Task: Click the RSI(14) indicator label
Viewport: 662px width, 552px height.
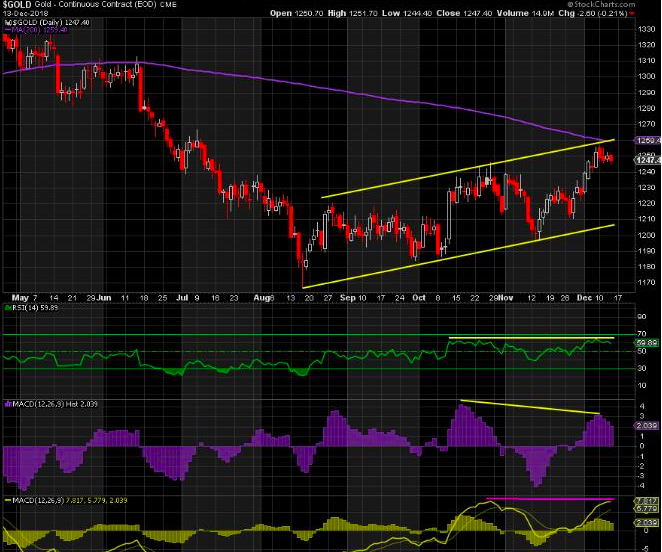Action: [29, 310]
